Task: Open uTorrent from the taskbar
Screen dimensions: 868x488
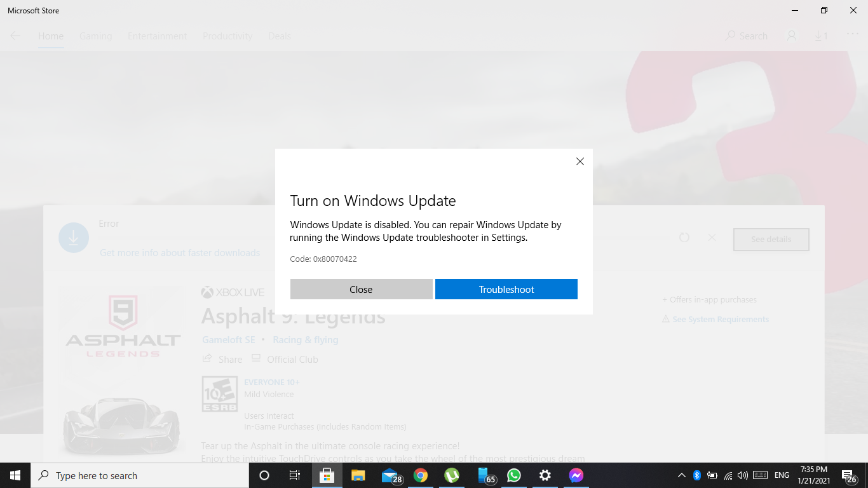Action: coord(451,475)
